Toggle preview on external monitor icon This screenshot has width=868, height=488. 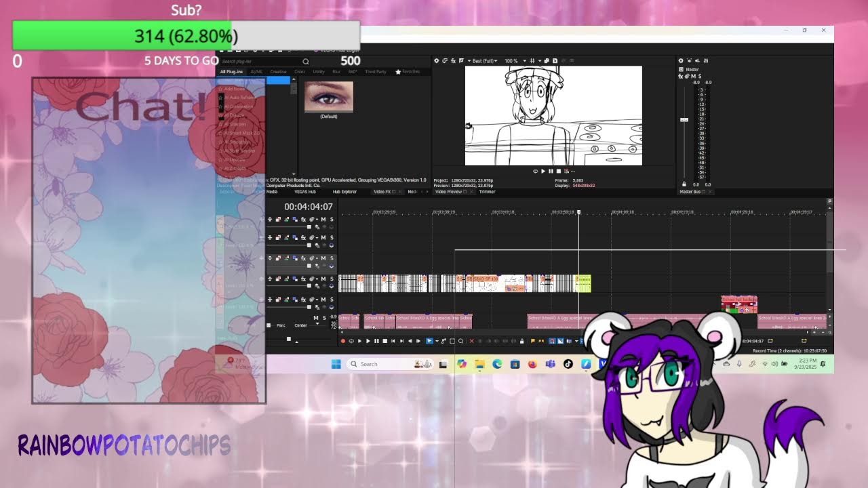(445, 61)
